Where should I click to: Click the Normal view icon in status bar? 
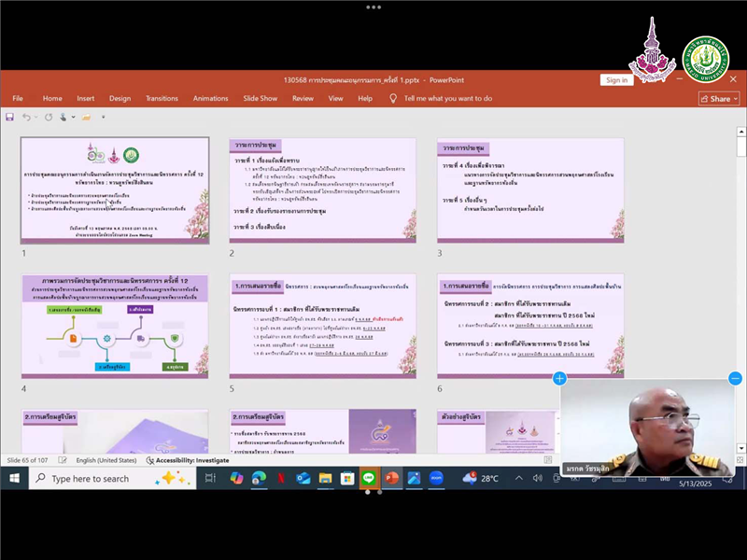coord(548,460)
